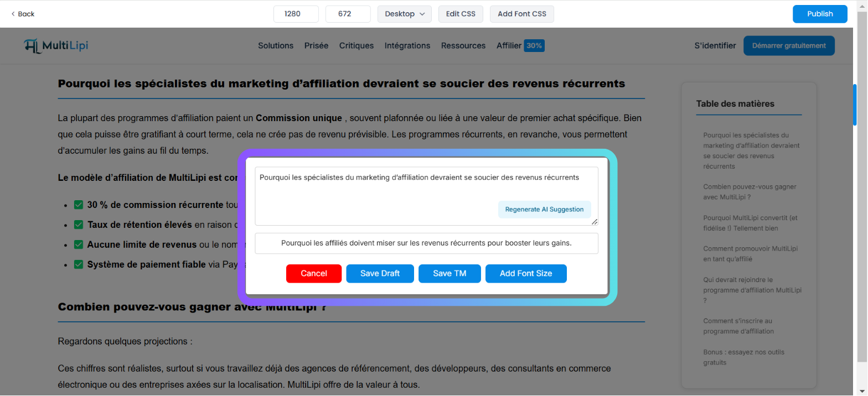The height and width of the screenshot is (396, 868).
Task: Edit the width field showing 1280
Action: (296, 14)
